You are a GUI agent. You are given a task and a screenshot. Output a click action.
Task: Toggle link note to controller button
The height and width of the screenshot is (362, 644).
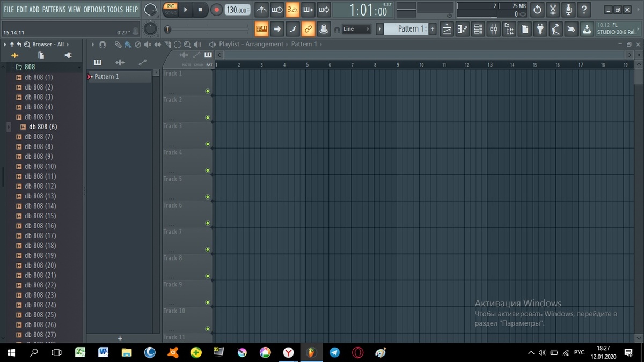coord(308,29)
